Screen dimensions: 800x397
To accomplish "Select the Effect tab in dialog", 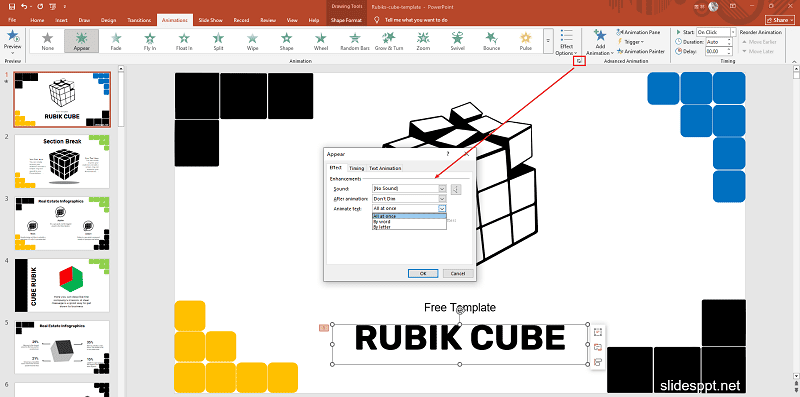I will click(336, 168).
